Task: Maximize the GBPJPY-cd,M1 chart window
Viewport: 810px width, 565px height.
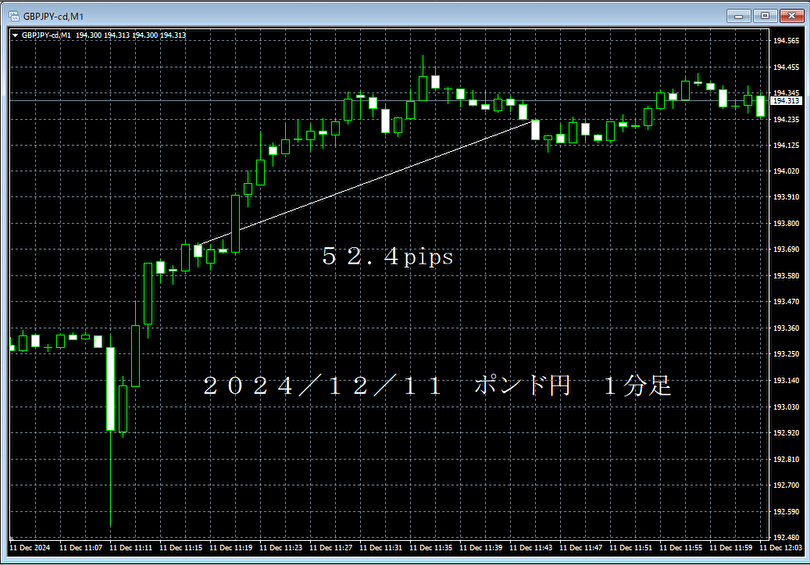Action: (765, 16)
